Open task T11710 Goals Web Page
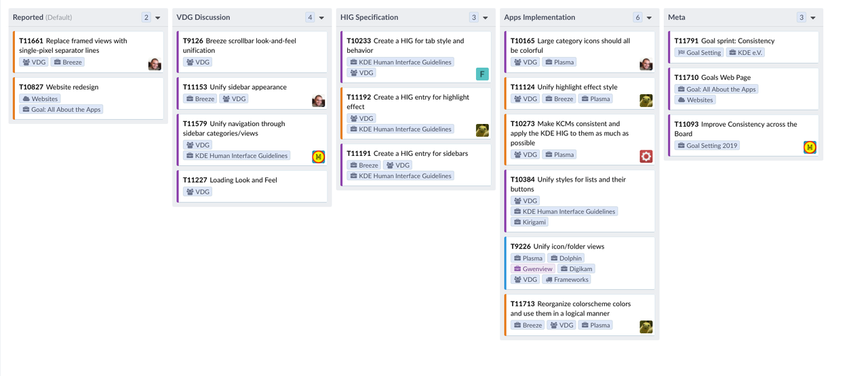This screenshot has height=376, width=868. coord(713,77)
